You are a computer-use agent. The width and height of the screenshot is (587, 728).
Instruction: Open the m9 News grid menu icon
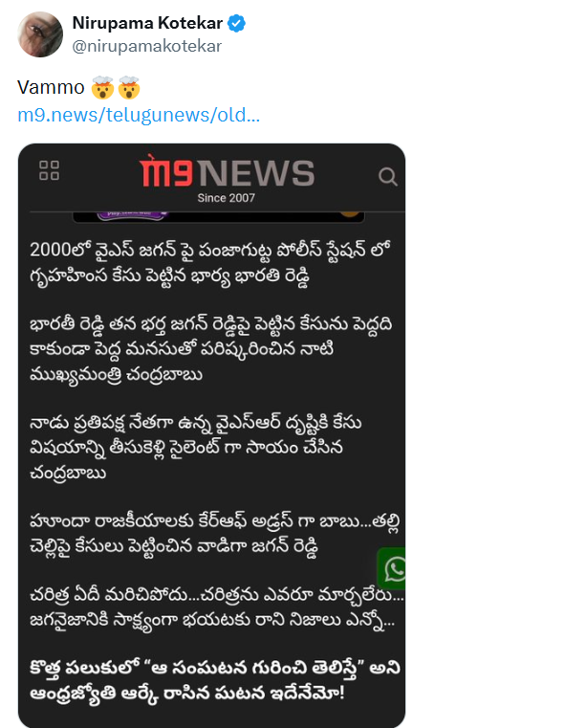tap(49, 170)
